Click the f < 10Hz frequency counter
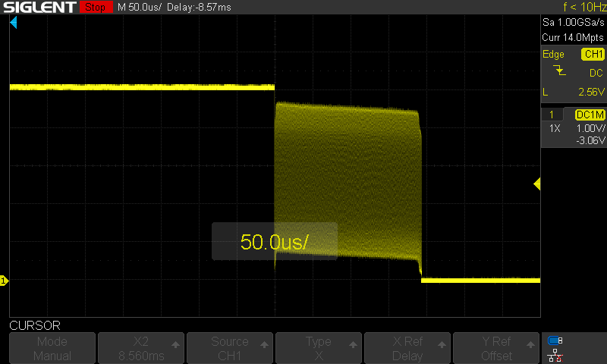 click(x=584, y=7)
